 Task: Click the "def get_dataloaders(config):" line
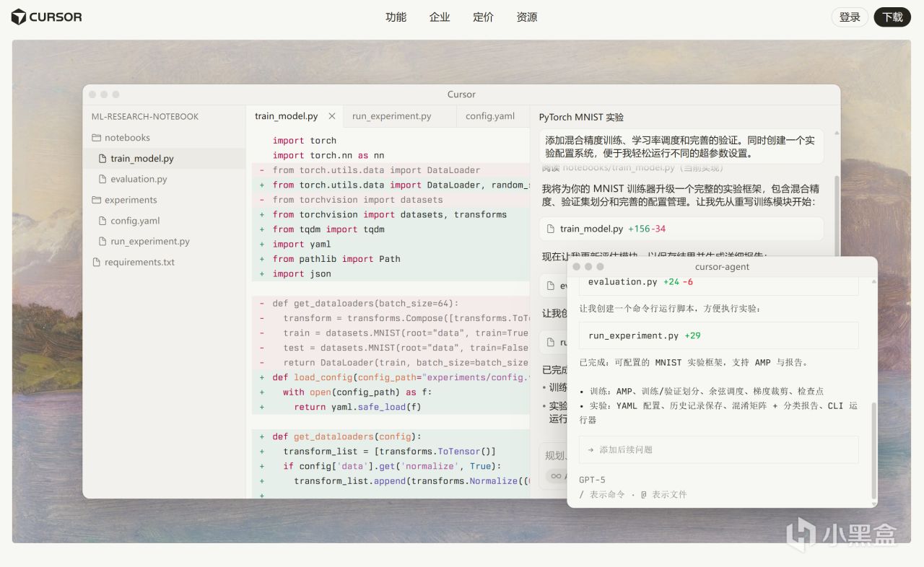[x=347, y=436]
